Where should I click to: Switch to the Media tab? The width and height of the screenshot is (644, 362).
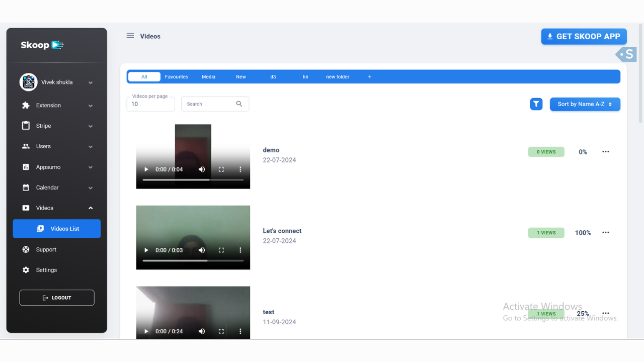click(x=209, y=77)
